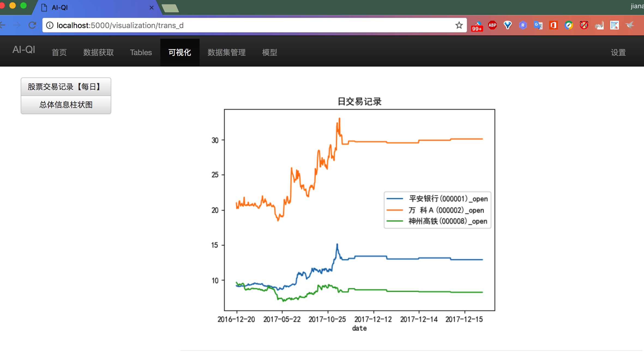Click the 总体信息柱状图 button
This screenshot has width=644, height=353.
[x=66, y=105]
